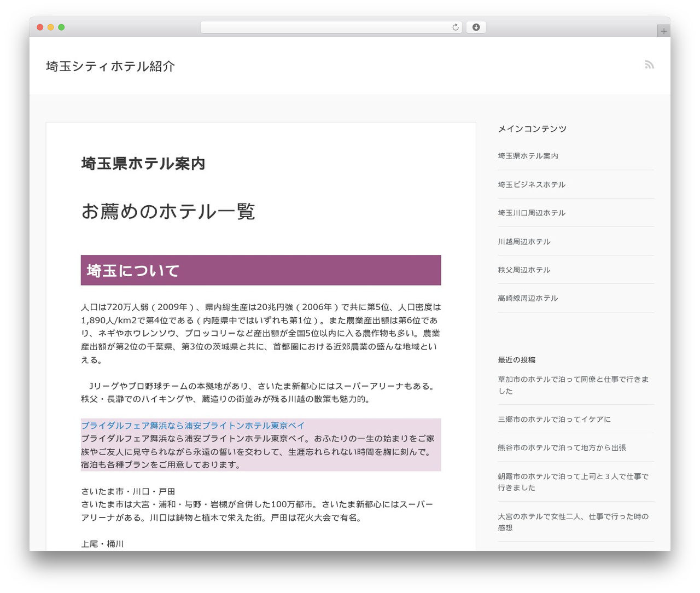Image resolution: width=700 pixels, height=593 pixels.
Task: Open 埼玉川口周辺ホテル menu item
Action: [532, 213]
